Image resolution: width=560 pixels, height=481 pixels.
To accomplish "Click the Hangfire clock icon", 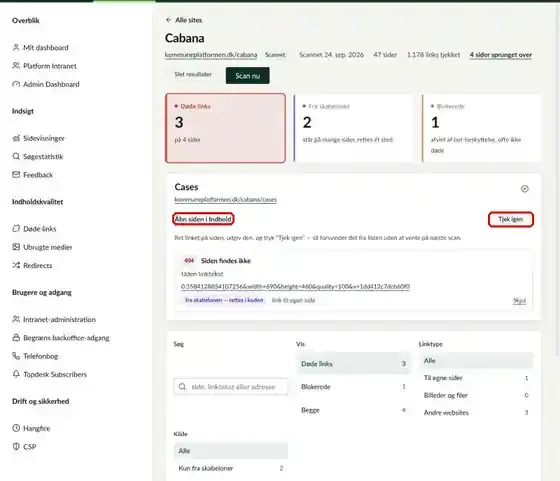I will point(16,428).
